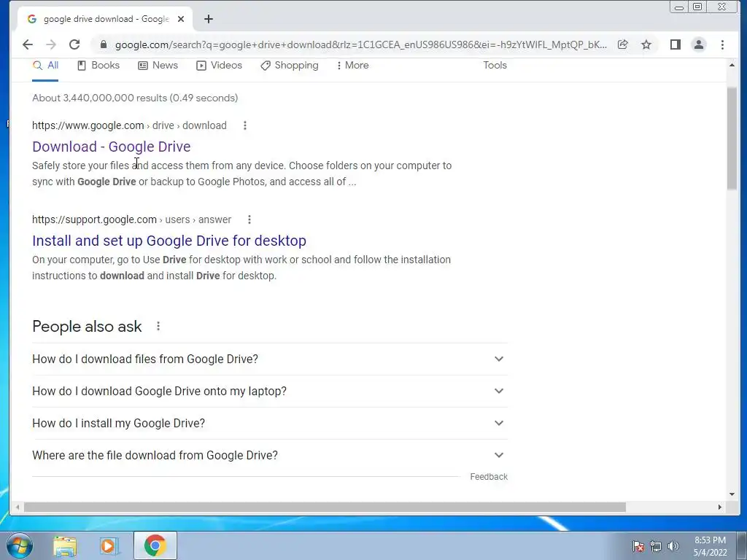Bookmark this page with the star icon
This screenshot has width=747, height=560.
click(x=646, y=44)
